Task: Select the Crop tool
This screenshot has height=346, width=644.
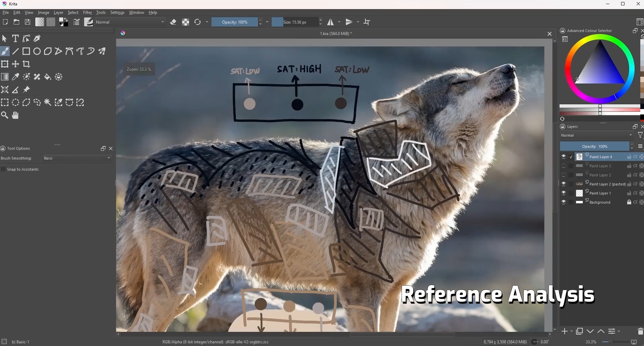Action: pos(26,64)
